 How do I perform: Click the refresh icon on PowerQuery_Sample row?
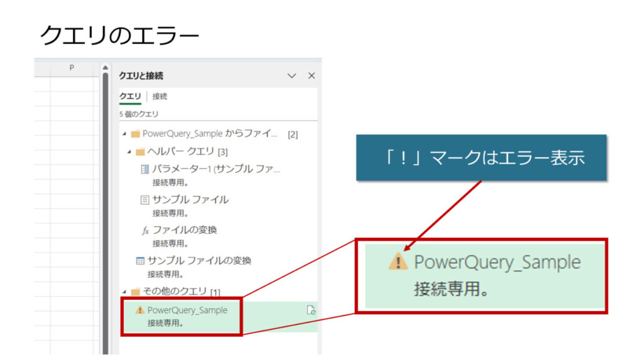coord(310,310)
